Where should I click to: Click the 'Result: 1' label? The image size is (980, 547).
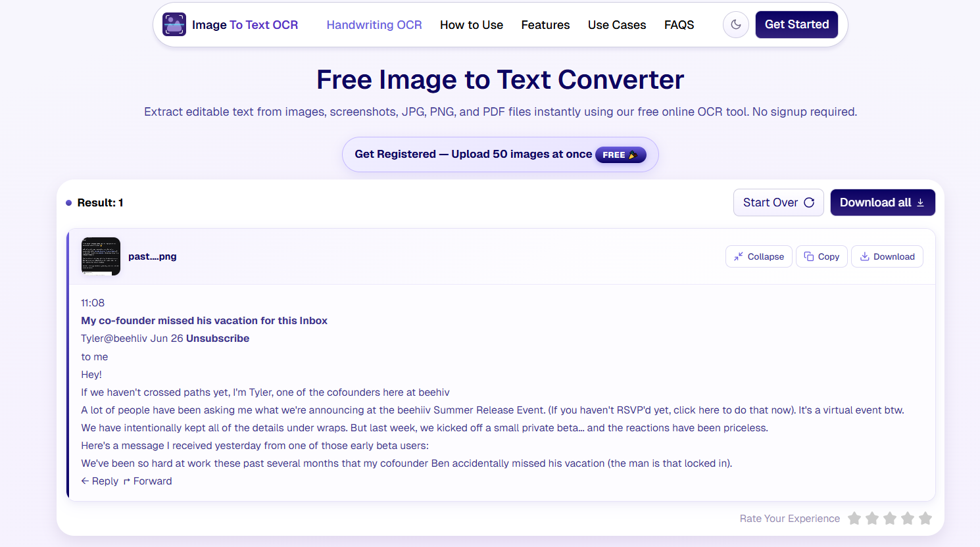click(100, 202)
